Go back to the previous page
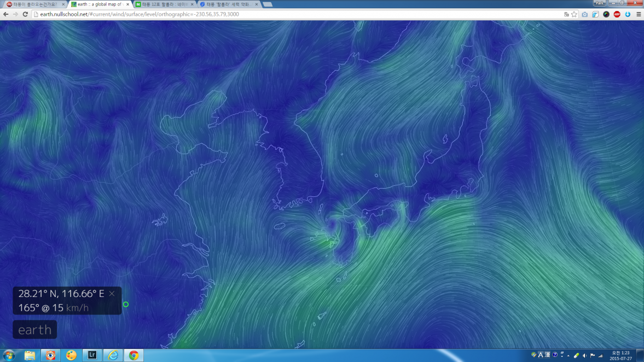The width and height of the screenshot is (644, 362). pos(6,14)
